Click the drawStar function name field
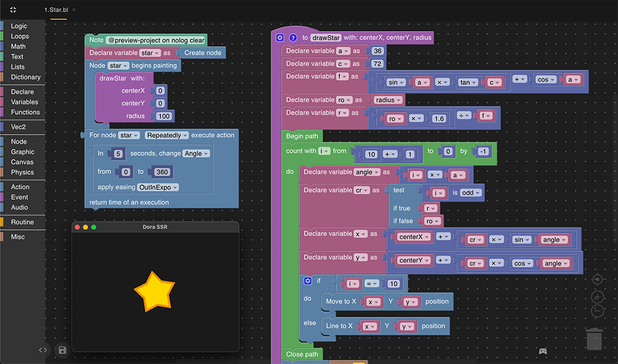This screenshot has width=618, height=364. [x=325, y=38]
